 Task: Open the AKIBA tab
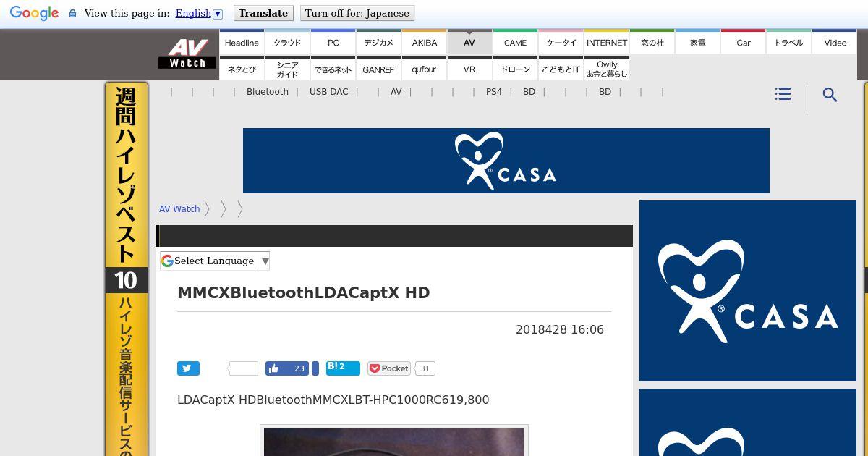pyautogui.click(x=425, y=42)
